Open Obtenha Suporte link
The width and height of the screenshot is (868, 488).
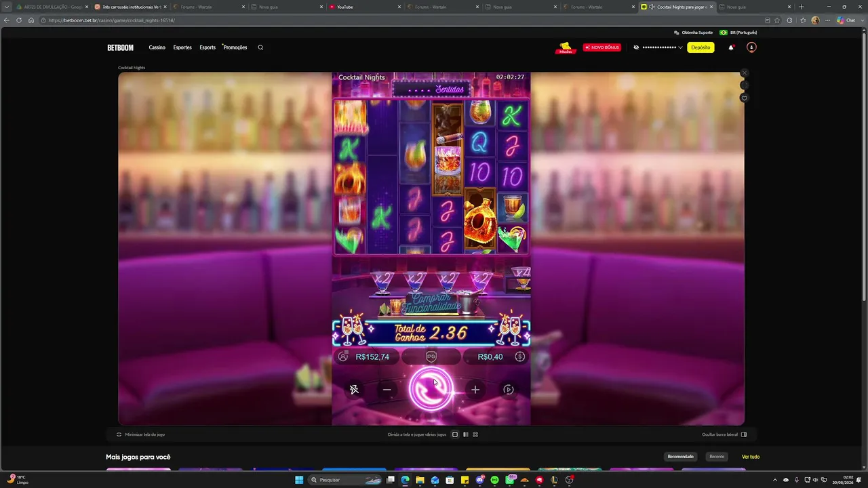coord(693,33)
